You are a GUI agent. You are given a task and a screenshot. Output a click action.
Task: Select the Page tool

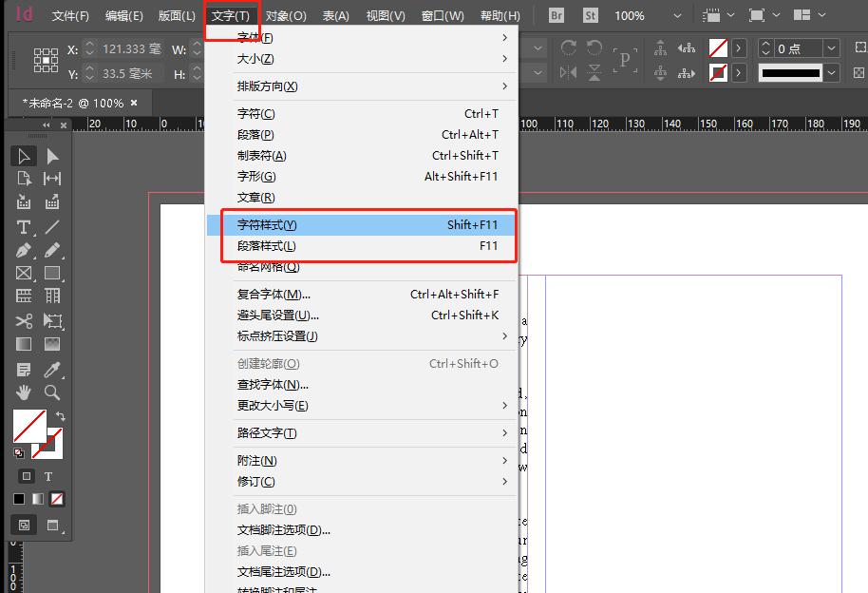(24, 179)
